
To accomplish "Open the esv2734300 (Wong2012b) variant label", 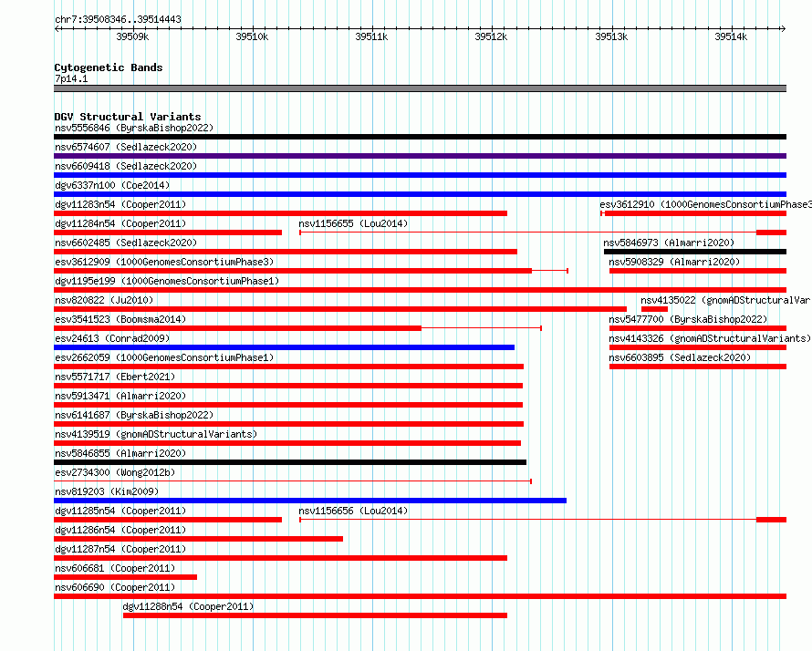I will coord(115,472).
